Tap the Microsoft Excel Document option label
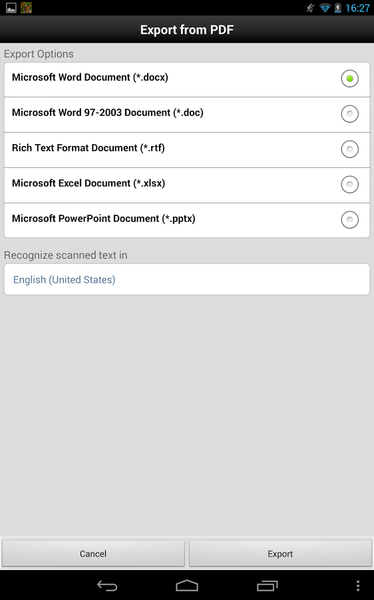This screenshot has height=600, width=374. 88,183
